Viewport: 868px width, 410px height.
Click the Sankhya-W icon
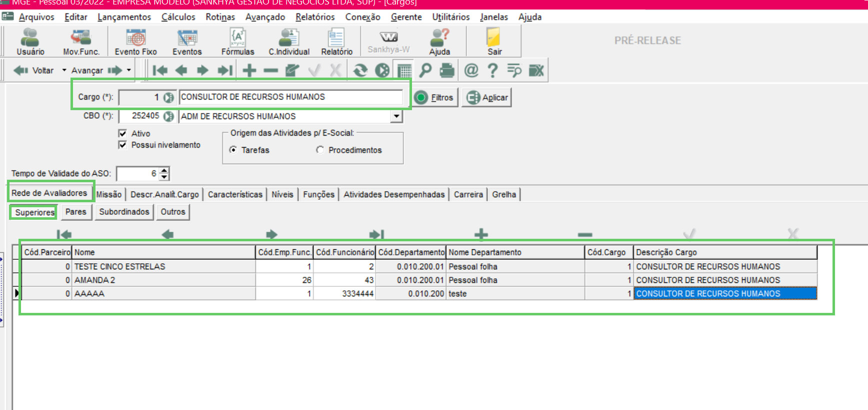(x=388, y=41)
